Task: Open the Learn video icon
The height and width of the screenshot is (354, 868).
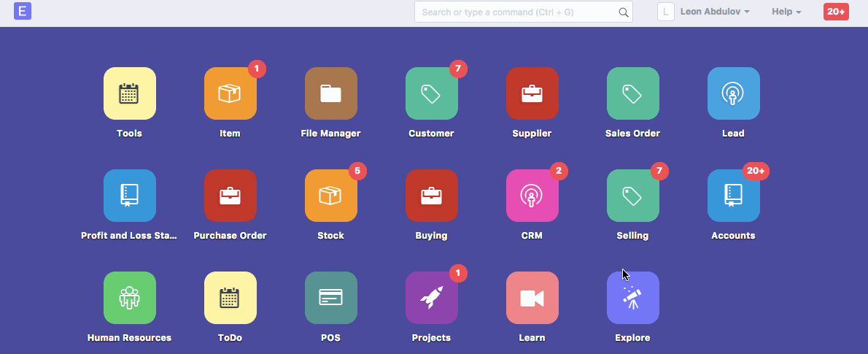Action: pyautogui.click(x=532, y=298)
